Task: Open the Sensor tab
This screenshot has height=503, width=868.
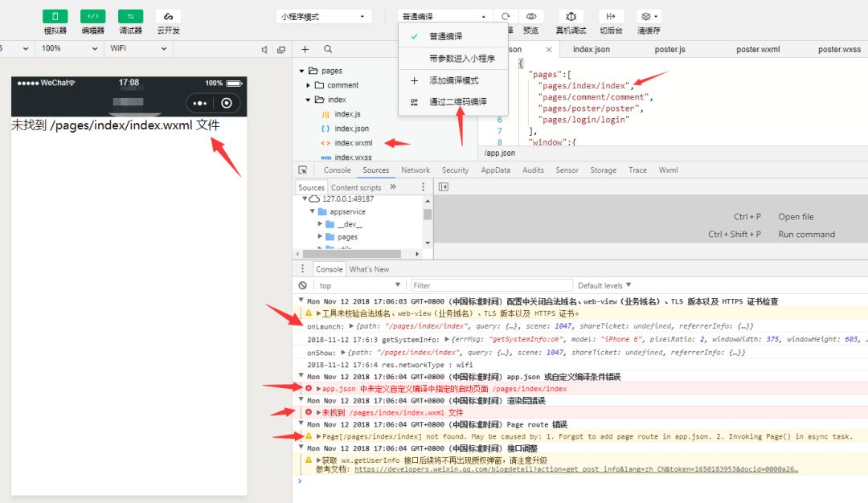Action: [x=567, y=170]
